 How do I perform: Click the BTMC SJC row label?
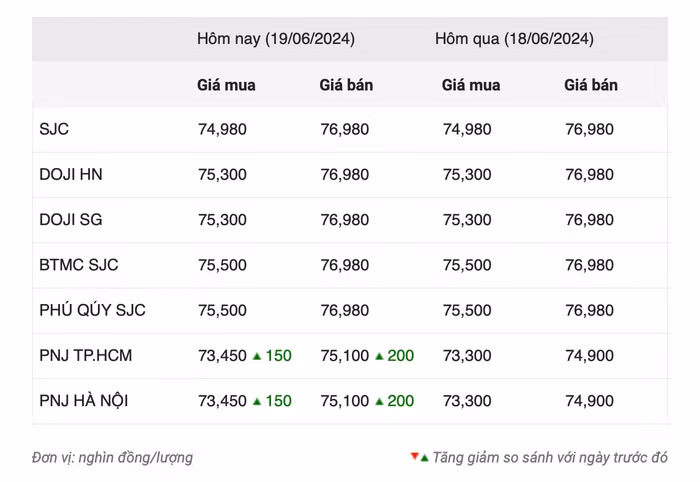coord(79,265)
